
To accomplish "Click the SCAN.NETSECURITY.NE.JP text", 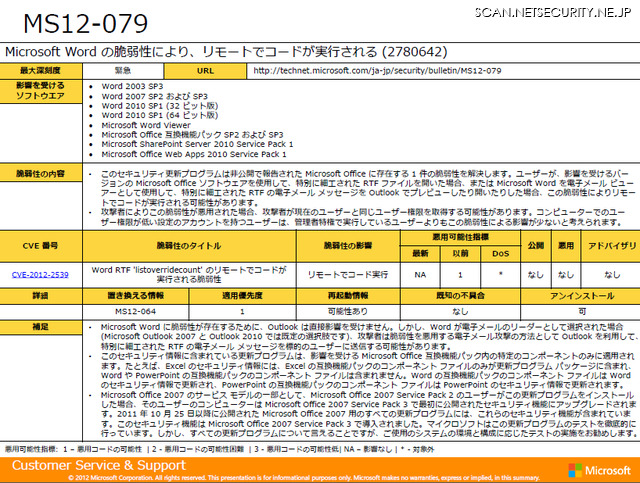I will [553, 12].
